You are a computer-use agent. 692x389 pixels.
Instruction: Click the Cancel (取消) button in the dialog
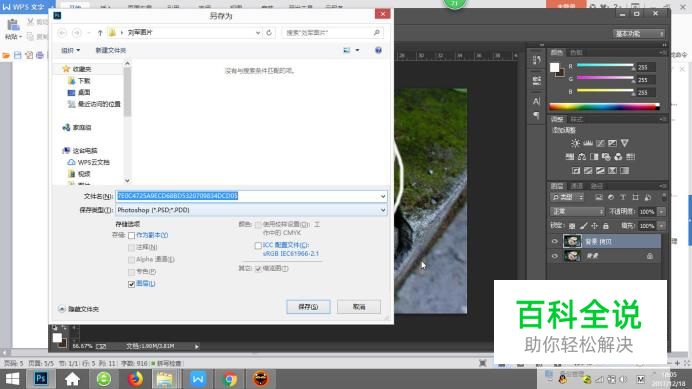(x=359, y=307)
